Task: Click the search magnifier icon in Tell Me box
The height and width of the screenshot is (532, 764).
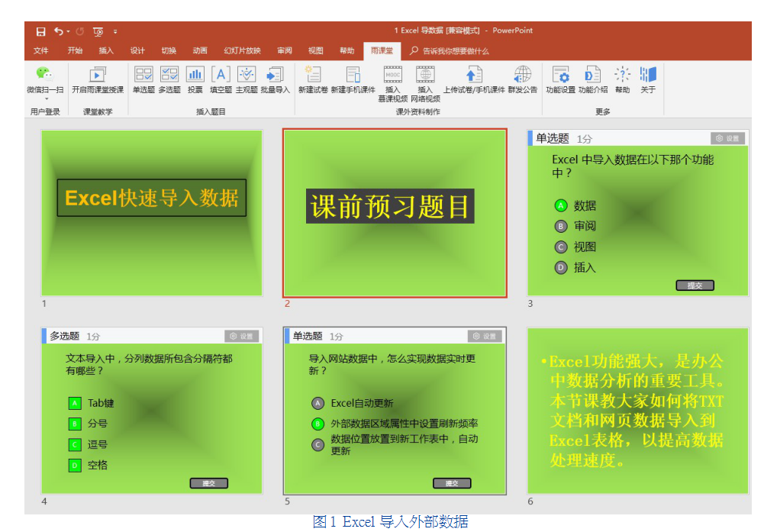Action: point(414,50)
